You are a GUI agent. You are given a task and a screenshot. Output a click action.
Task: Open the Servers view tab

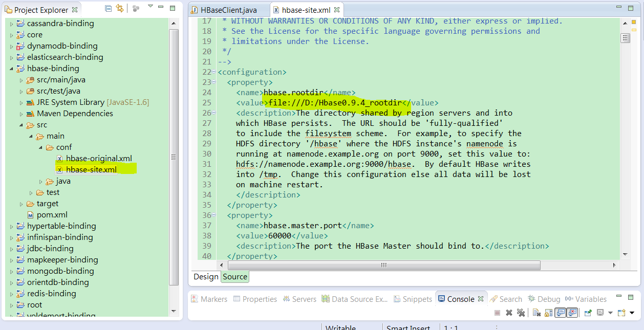pyautogui.click(x=299, y=299)
